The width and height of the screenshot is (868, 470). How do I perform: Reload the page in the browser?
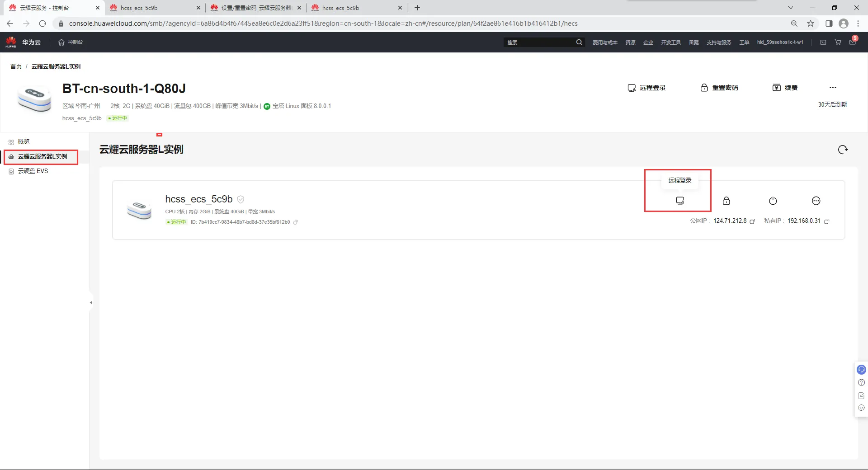coord(42,23)
